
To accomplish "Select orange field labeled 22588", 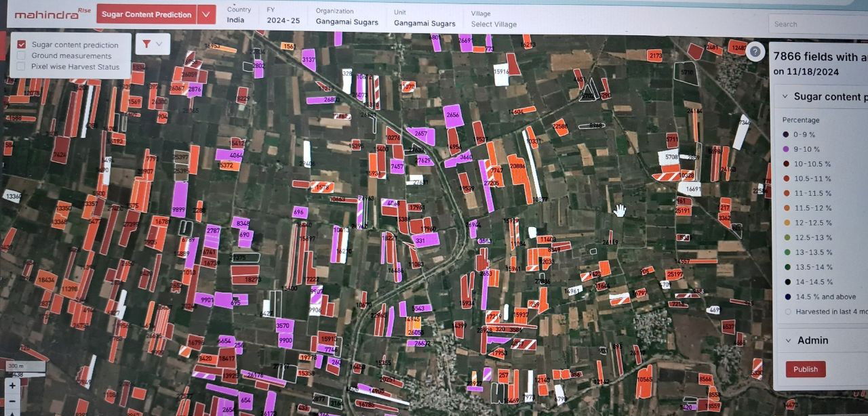I will 560,127.
